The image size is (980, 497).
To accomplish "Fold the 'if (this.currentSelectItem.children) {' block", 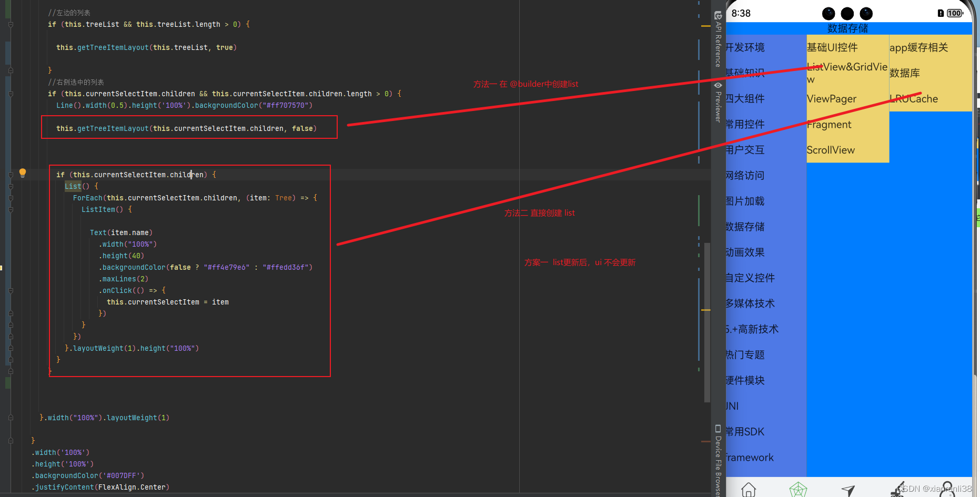I will pyautogui.click(x=11, y=175).
